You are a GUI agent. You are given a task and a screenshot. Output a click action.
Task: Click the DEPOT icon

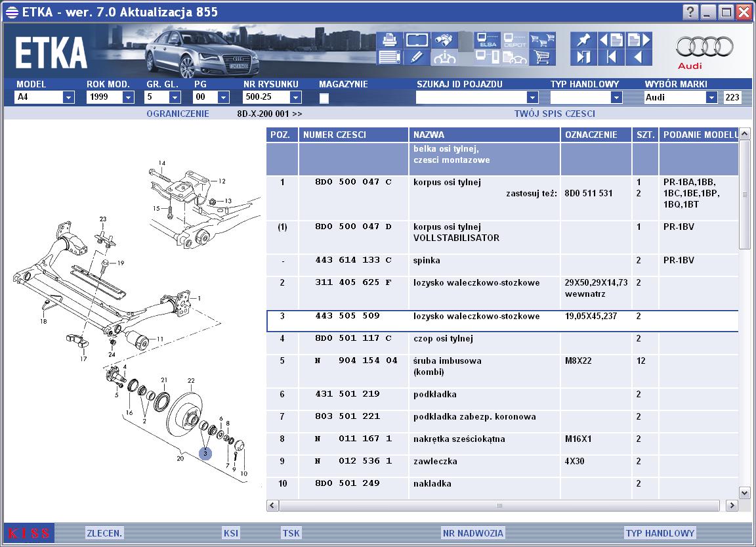pyautogui.click(x=514, y=40)
